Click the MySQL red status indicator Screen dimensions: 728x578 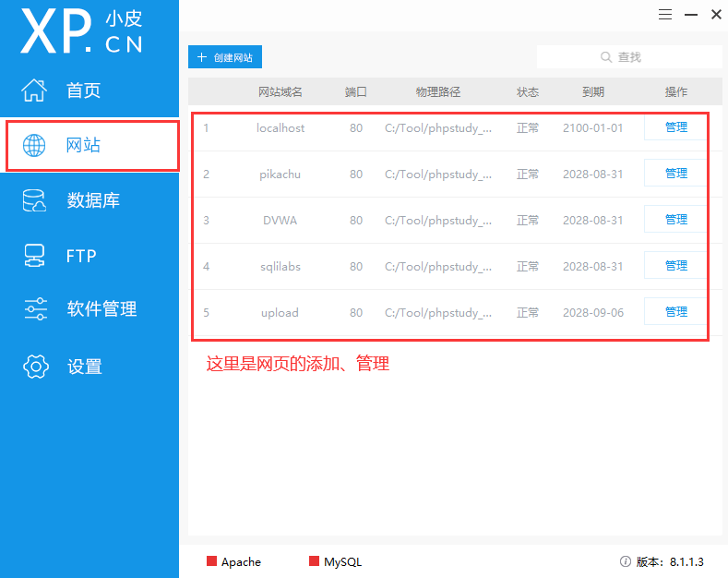[314, 561]
